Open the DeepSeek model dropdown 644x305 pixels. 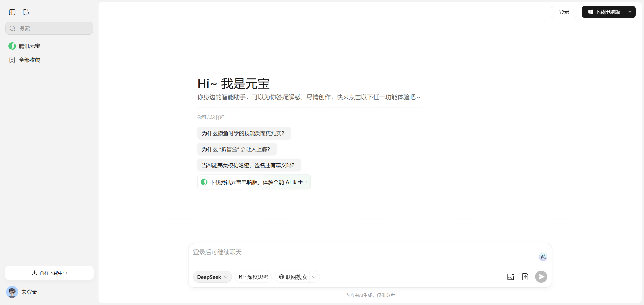[x=212, y=277]
